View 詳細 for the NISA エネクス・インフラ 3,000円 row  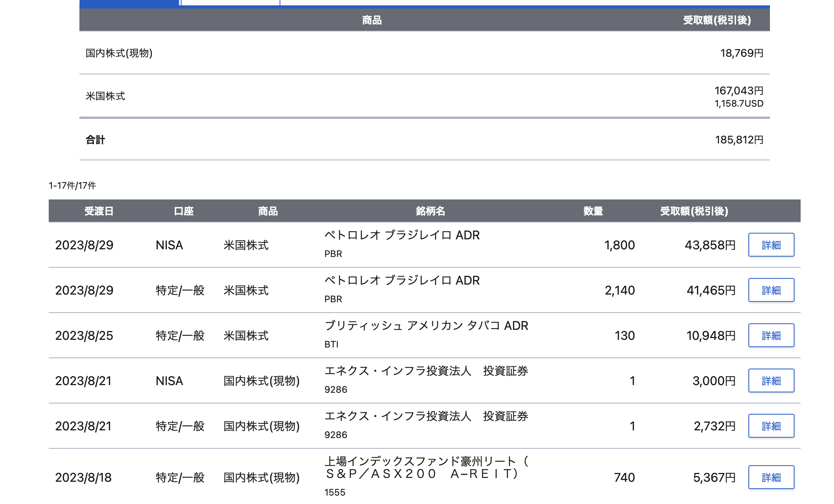(x=771, y=380)
